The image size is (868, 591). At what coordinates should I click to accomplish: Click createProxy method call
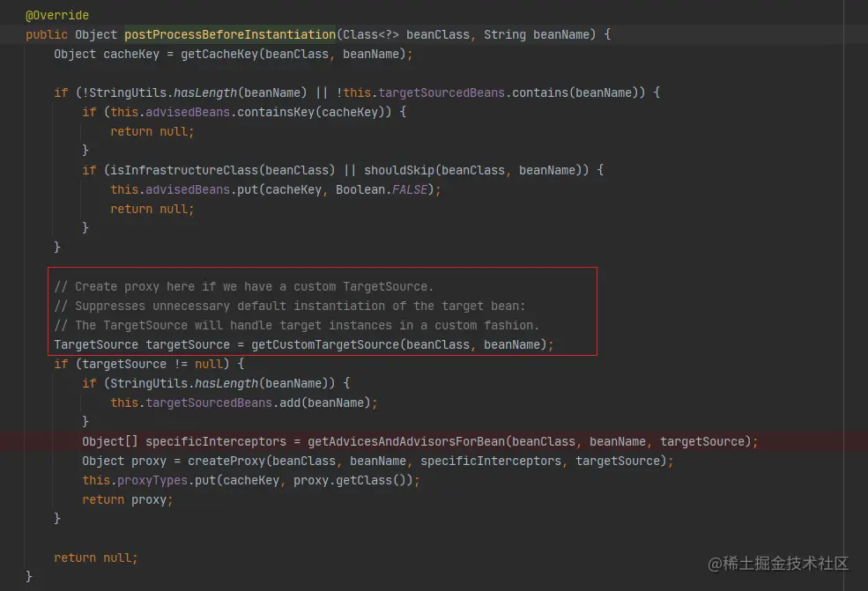coord(226,461)
